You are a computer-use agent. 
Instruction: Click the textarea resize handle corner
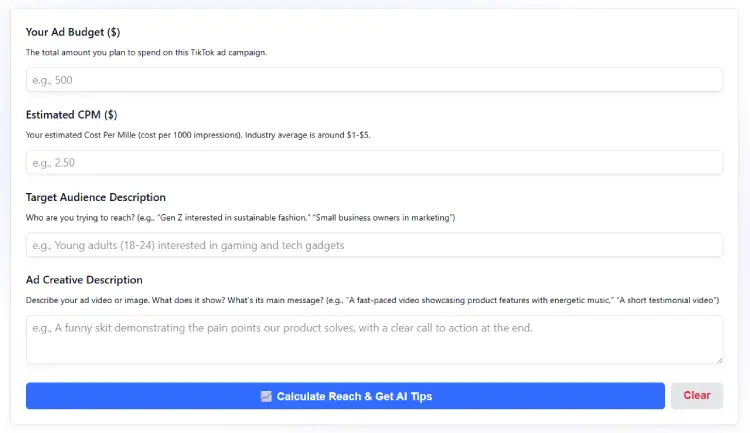coord(719,360)
